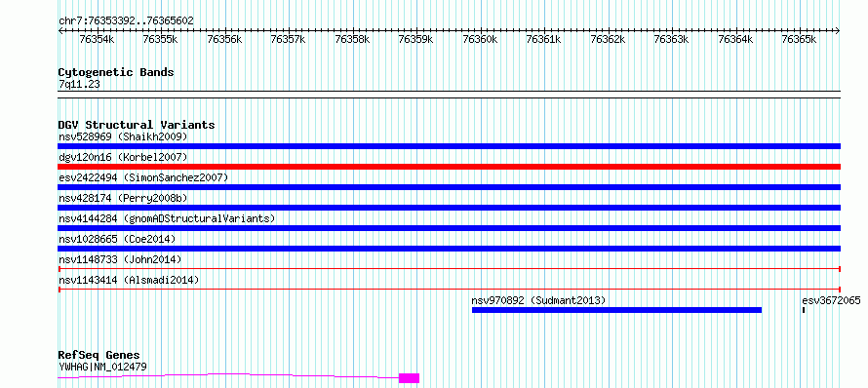Click the nsv4144284 (gnomADStructuralVariants) label
This screenshot has height=388, width=868.
[x=167, y=218]
